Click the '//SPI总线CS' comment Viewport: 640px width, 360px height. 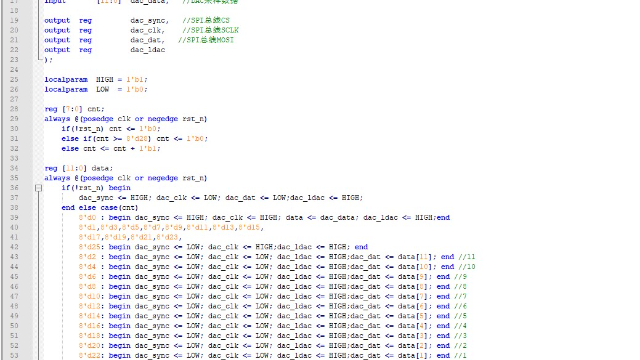(206, 20)
